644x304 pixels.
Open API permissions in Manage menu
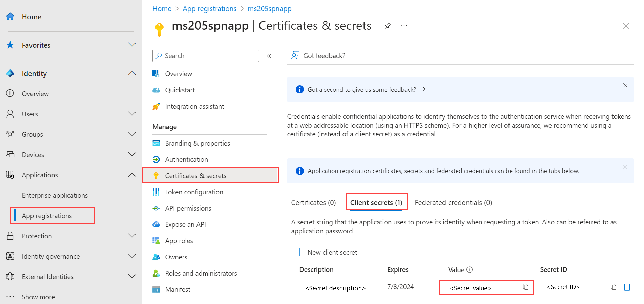point(188,208)
